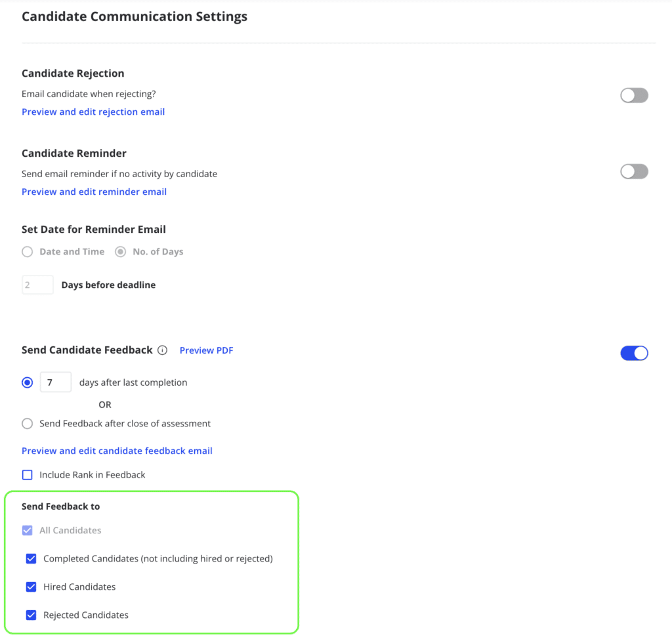Turn on the Candidate Reminder toggle

pos(634,172)
